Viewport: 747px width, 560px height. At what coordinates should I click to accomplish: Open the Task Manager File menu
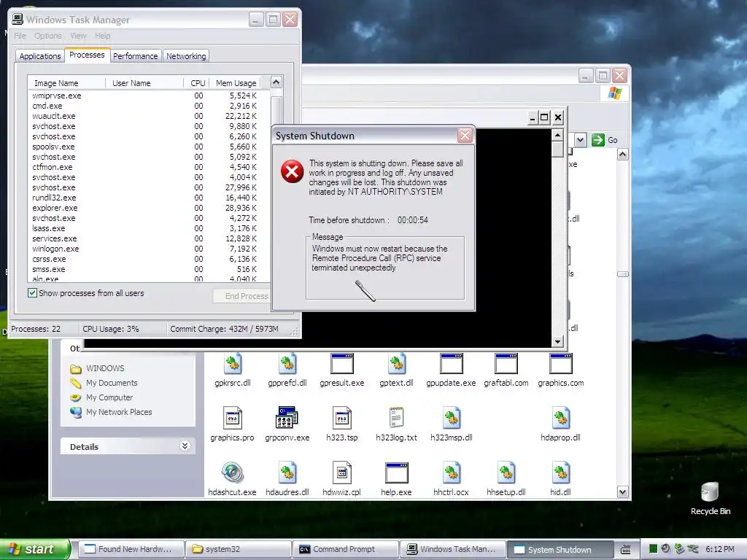(20, 36)
